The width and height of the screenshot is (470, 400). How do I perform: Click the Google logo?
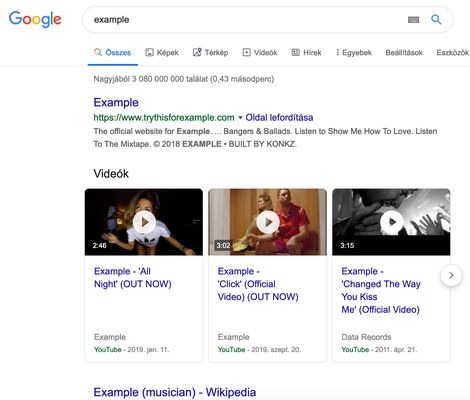pyautogui.click(x=35, y=19)
